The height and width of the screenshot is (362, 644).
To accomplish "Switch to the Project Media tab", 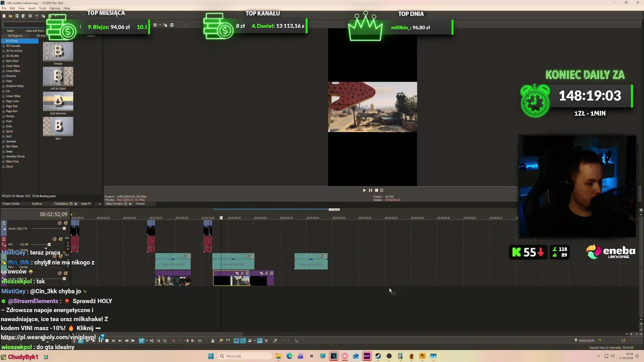I will click(11, 204).
